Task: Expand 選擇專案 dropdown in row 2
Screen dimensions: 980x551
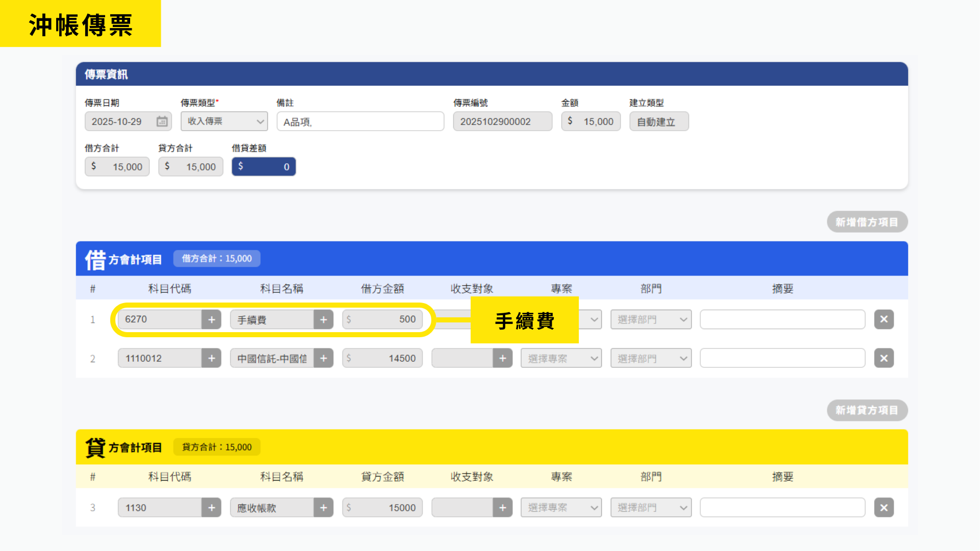Action: click(560, 358)
